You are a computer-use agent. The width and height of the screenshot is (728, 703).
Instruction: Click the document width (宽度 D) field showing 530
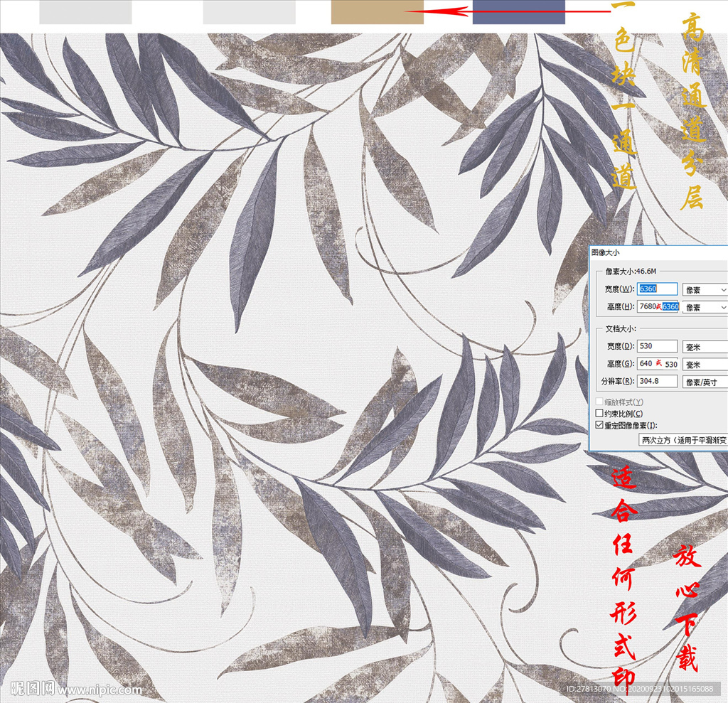[657, 346]
